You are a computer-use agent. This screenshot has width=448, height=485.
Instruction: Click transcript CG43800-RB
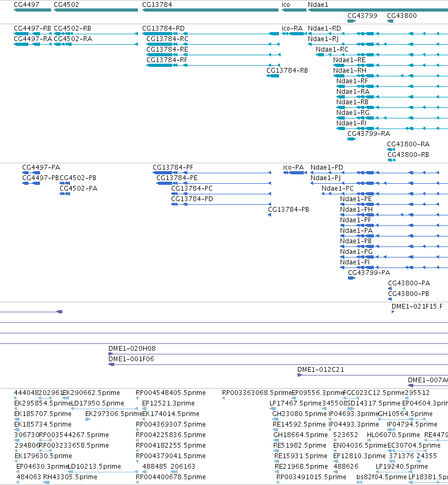click(408, 155)
